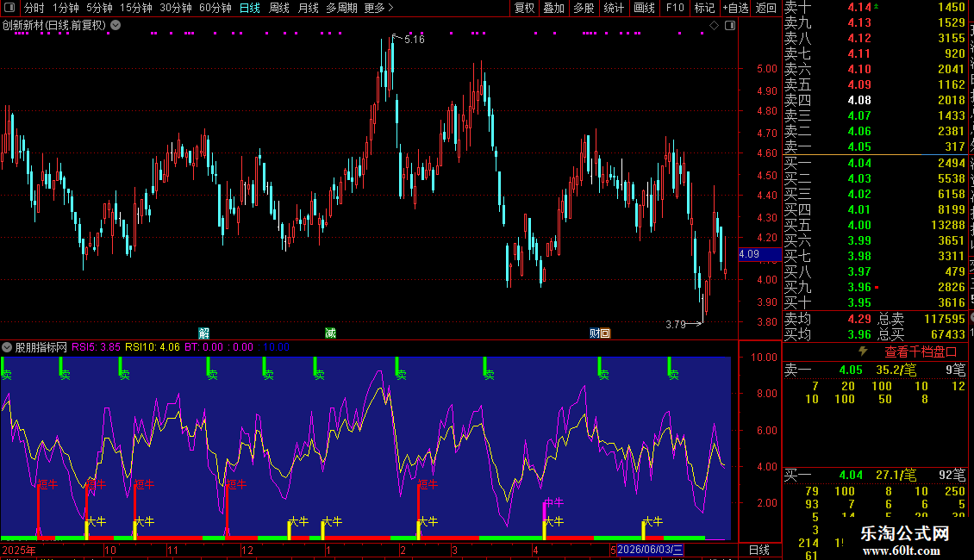
Task: Switch to 15分钟 period
Action: pos(136,8)
